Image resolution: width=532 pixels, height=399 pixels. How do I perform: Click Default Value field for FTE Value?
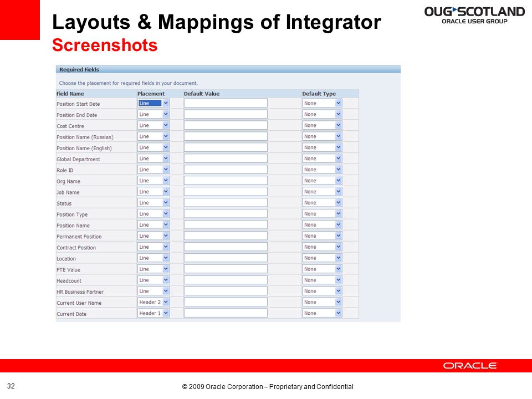coord(226,269)
